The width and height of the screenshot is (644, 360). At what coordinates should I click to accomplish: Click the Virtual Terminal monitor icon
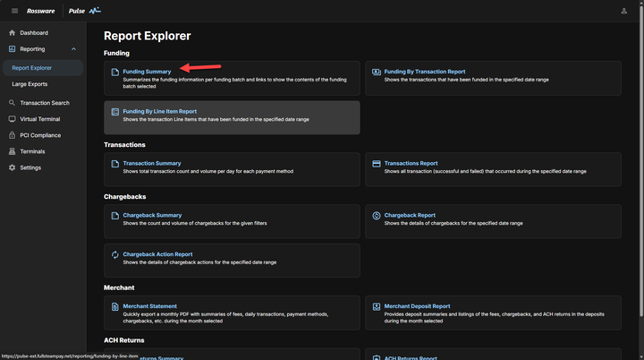click(12, 119)
